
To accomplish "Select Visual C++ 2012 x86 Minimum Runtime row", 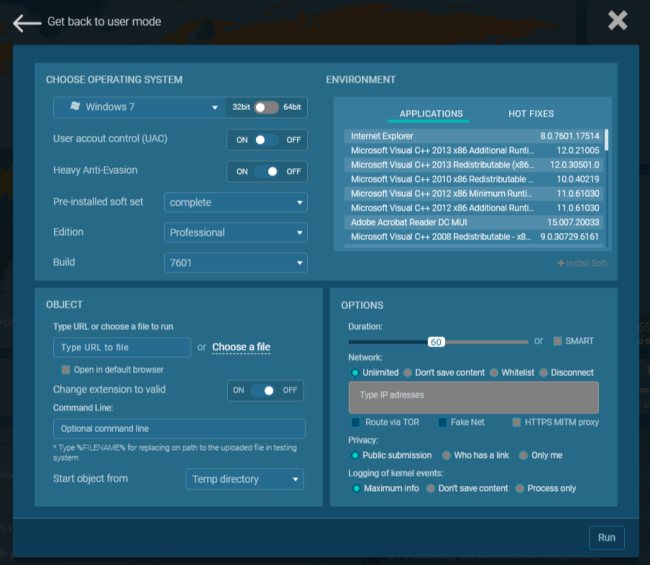I will pyautogui.click(x=475, y=194).
